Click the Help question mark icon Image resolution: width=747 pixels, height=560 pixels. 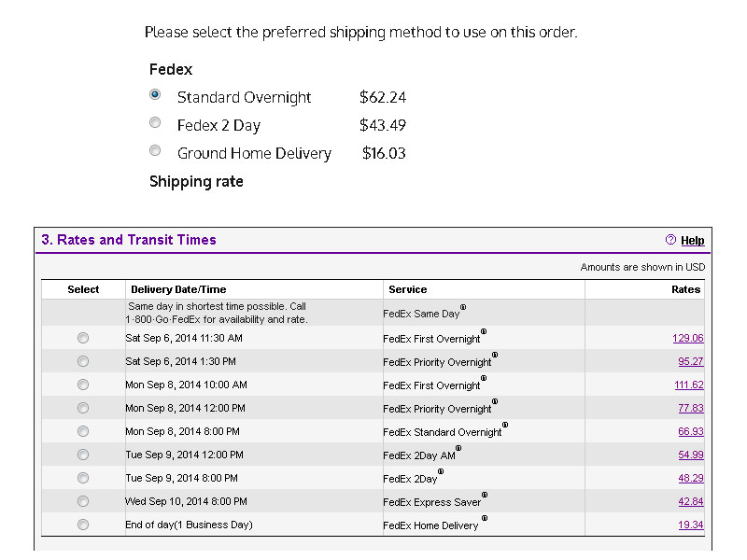[x=670, y=240]
